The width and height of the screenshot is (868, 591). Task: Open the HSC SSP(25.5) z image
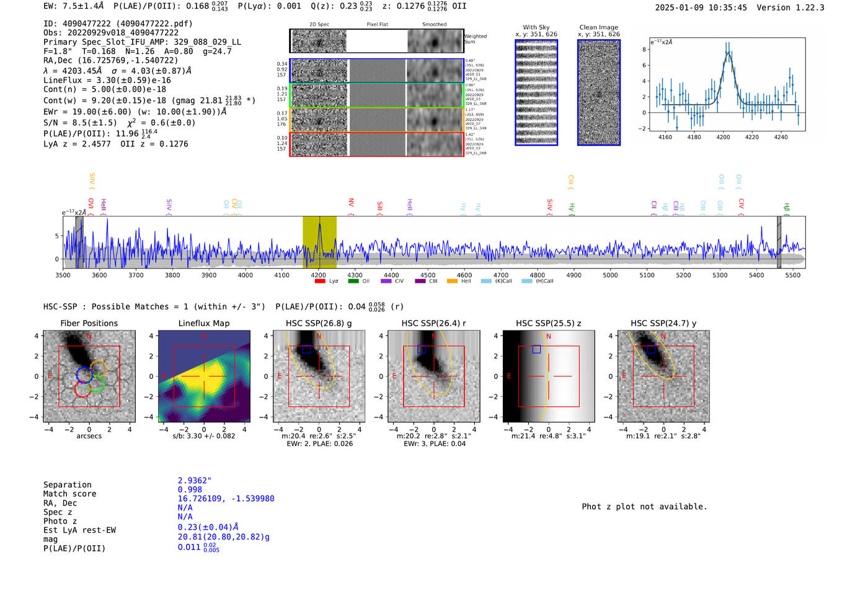(549, 376)
